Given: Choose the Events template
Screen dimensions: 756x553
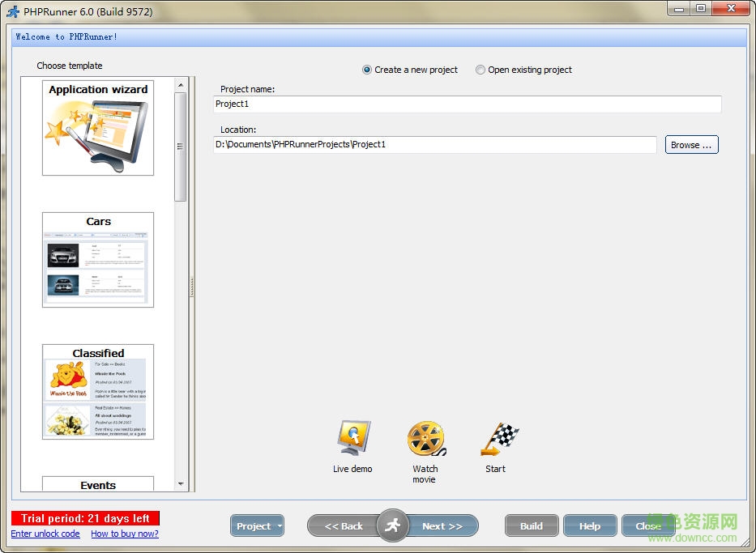Looking at the screenshot, I should click(x=98, y=483).
